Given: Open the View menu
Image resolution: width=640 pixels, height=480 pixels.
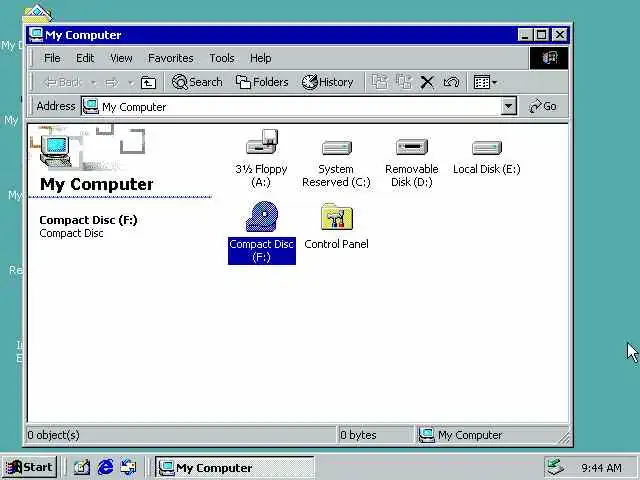Looking at the screenshot, I should point(121,58).
